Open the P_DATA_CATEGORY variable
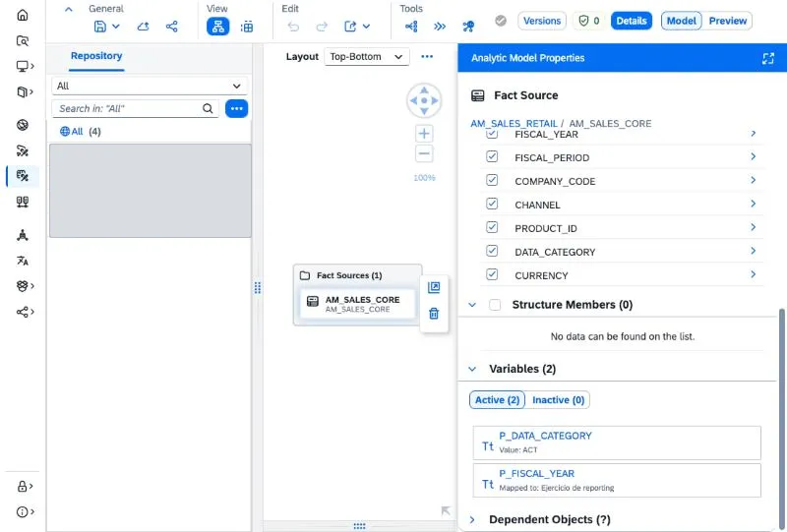Viewport: 787px width, 532px height. click(x=617, y=443)
